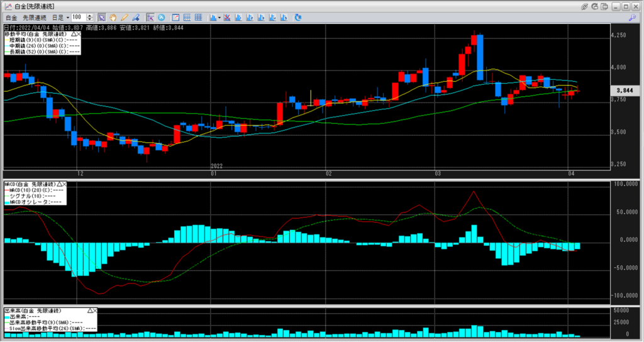Select the arrow pointer cursor tool
This screenshot has width=644, height=342.
101,17
